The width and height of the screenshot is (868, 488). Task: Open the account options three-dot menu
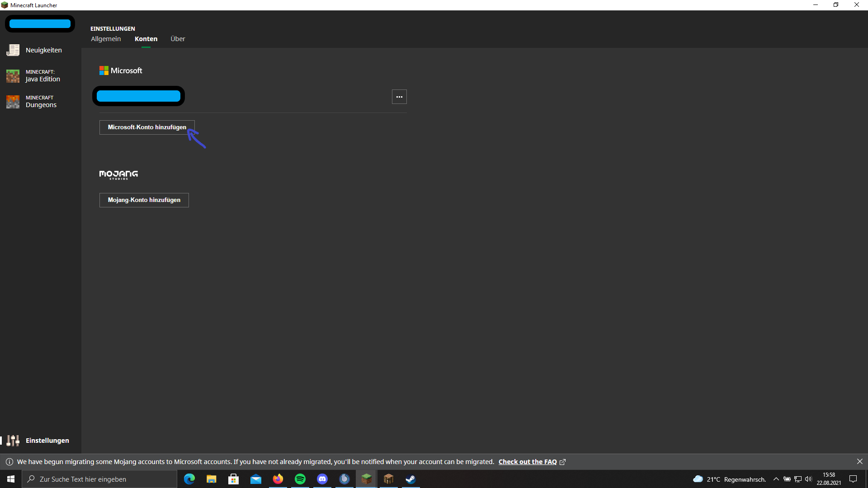(x=399, y=97)
